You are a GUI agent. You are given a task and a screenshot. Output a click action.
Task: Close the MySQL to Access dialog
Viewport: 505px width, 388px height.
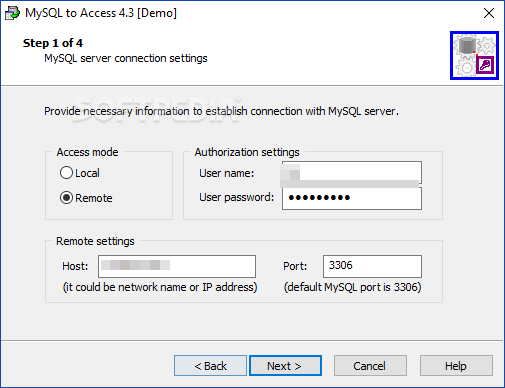point(489,13)
